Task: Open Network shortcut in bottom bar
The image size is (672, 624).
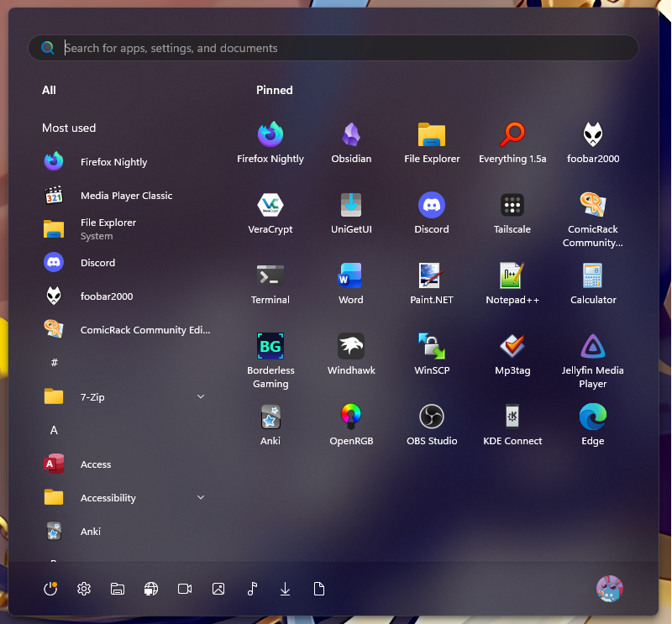Action: click(151, 589)
